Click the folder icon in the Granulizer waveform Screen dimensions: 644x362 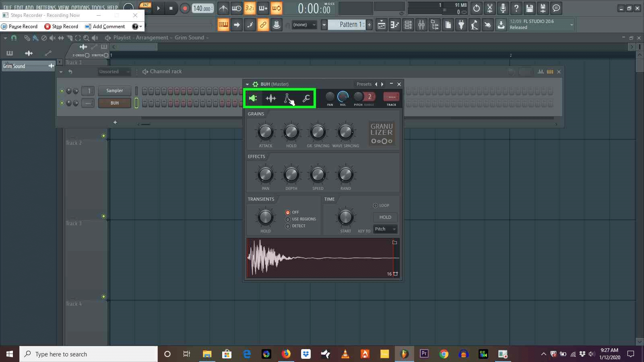[x=394, y=243]
